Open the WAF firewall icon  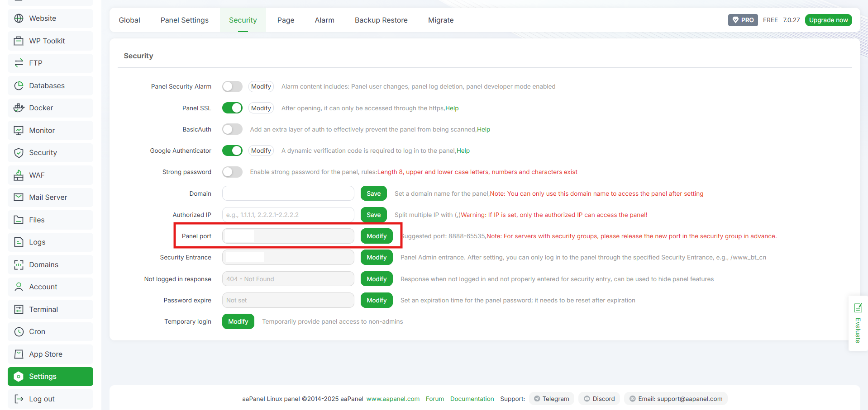tap(19, 175)
